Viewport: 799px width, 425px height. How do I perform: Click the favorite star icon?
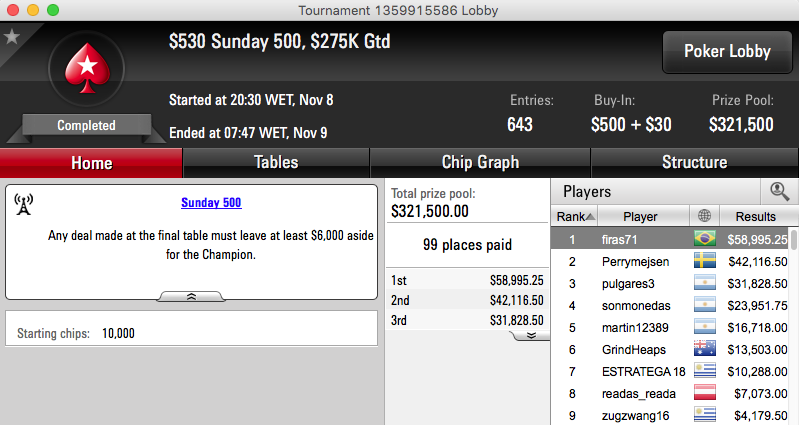point(12,36)
